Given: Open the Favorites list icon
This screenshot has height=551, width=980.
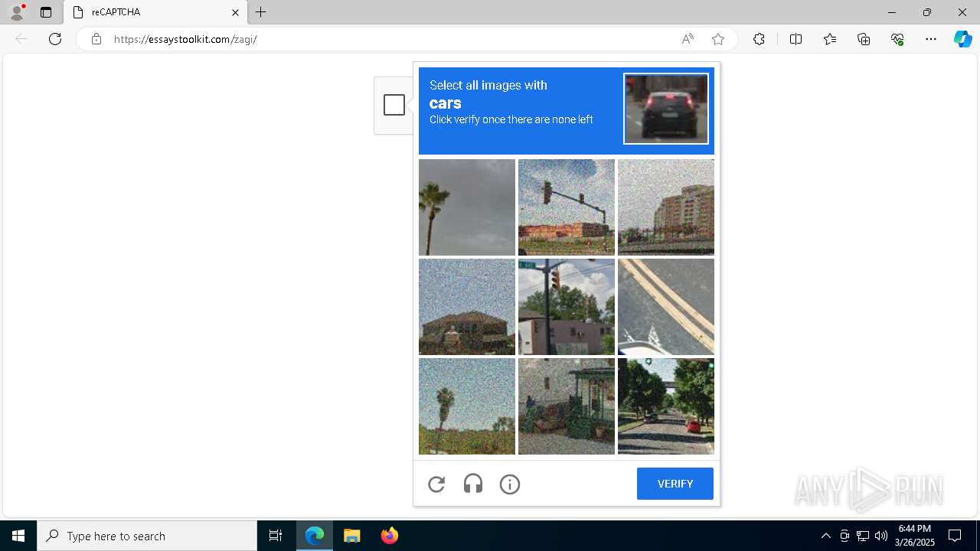Looking at the screenshot, I should 830,39.
